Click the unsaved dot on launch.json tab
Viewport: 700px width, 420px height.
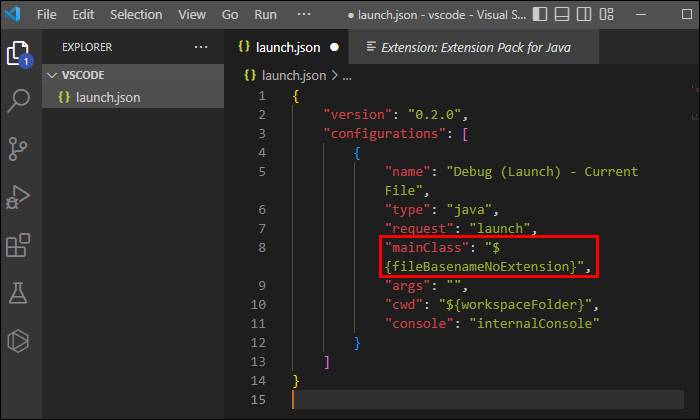coord(334,47)
